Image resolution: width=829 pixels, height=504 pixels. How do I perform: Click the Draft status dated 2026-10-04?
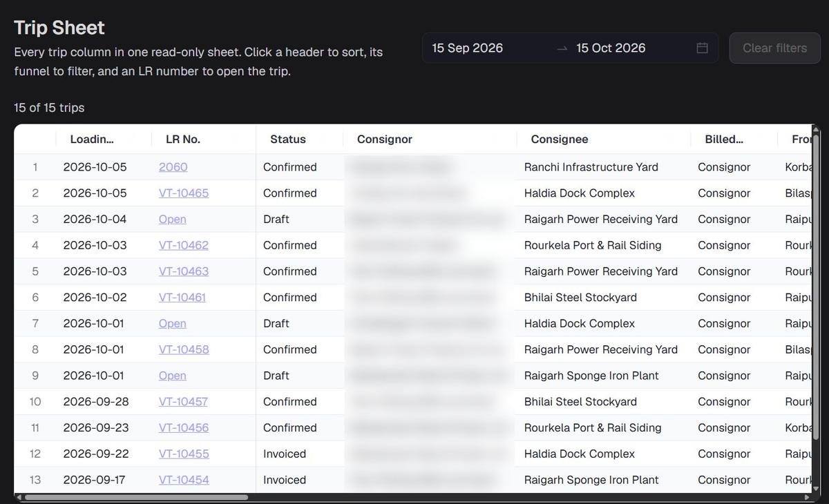276,219
